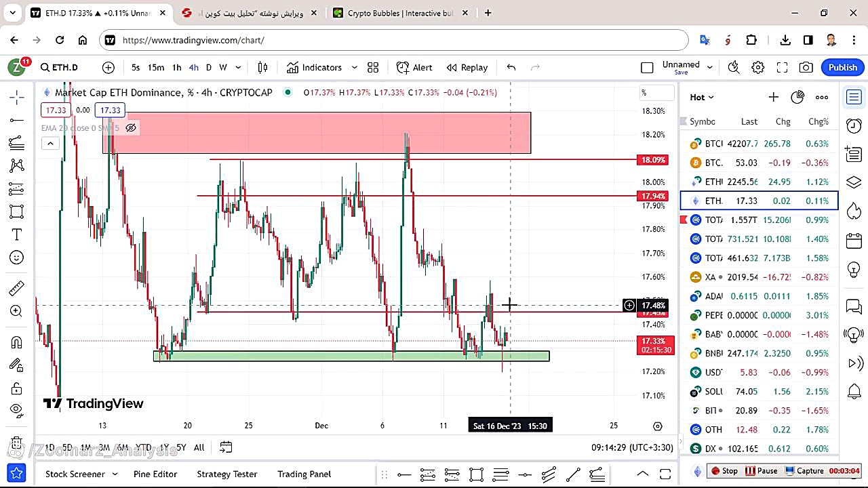
Task: Select the SOL row in watchlist
Action: [759, 391]
